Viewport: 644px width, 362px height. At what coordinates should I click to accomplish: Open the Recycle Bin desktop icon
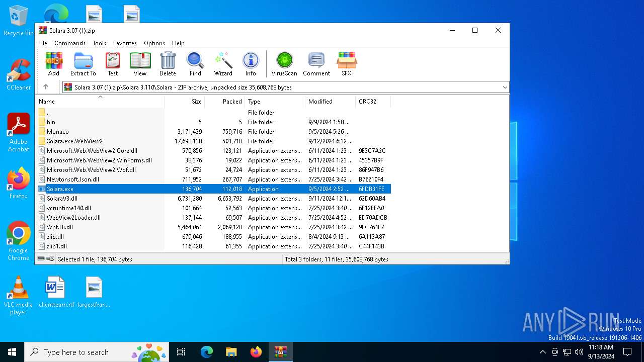[18, 21]
